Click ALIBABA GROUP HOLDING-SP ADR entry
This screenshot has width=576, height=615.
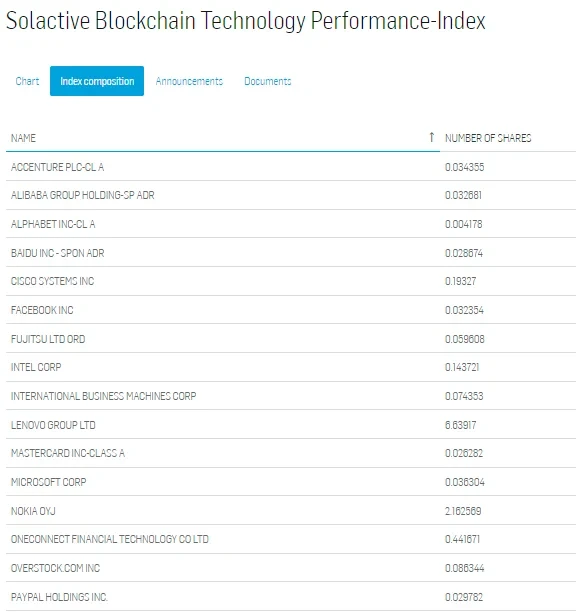point(291,195)
